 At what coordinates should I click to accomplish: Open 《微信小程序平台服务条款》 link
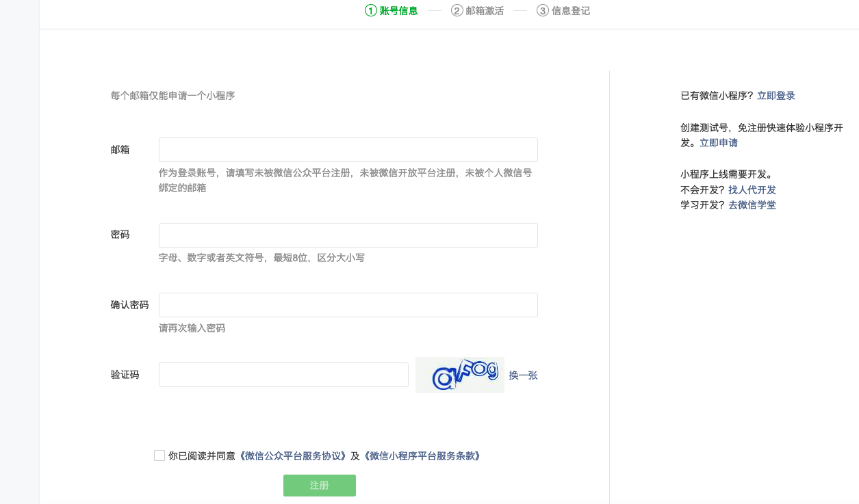tap(422, 455)
